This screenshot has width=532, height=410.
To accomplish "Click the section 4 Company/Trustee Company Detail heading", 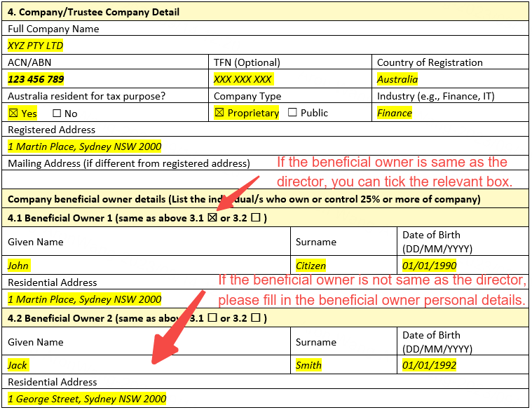I will pyautogui.click(x=93, y=12).
